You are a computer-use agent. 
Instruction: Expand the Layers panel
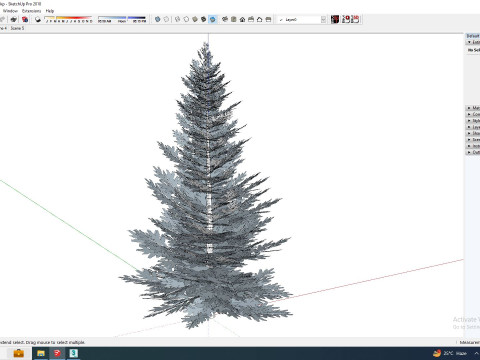click(473, 127)
